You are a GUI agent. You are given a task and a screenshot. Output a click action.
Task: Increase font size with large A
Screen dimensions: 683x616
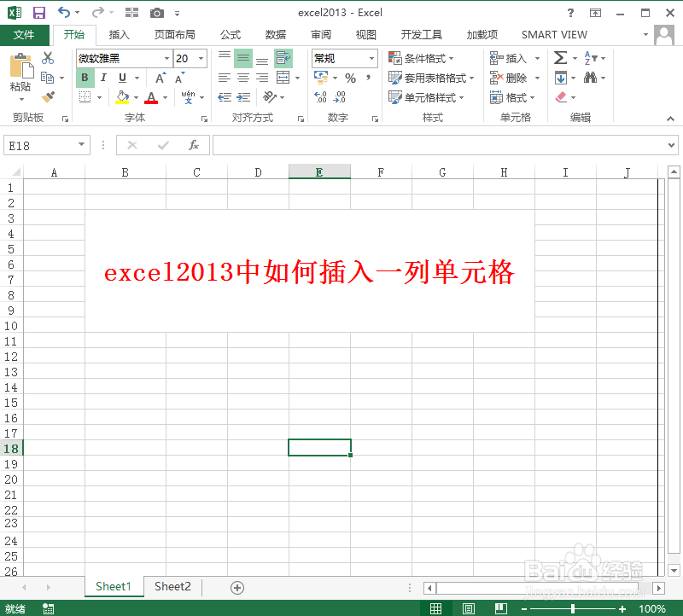click(x=161, y=78)
